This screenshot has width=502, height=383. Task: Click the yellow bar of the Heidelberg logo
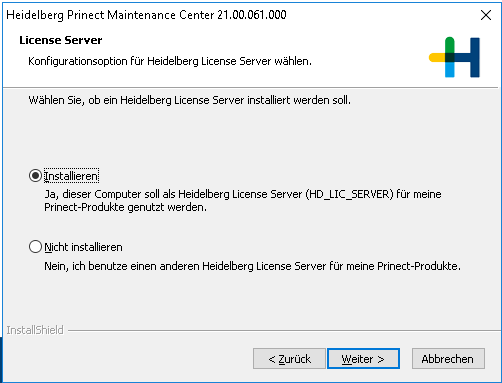(437, 57)
